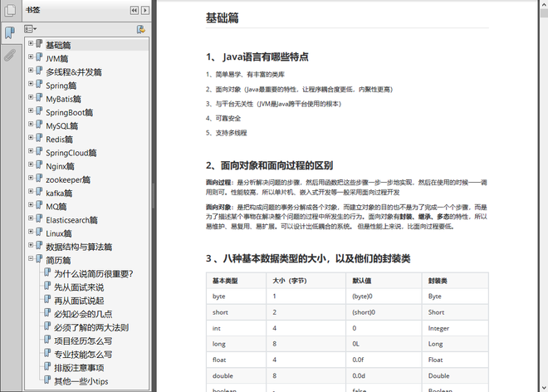Viewport: 548px width, 392px height.
Task: Click the find current bookmark icon
Action: click(x=141, y=29)
